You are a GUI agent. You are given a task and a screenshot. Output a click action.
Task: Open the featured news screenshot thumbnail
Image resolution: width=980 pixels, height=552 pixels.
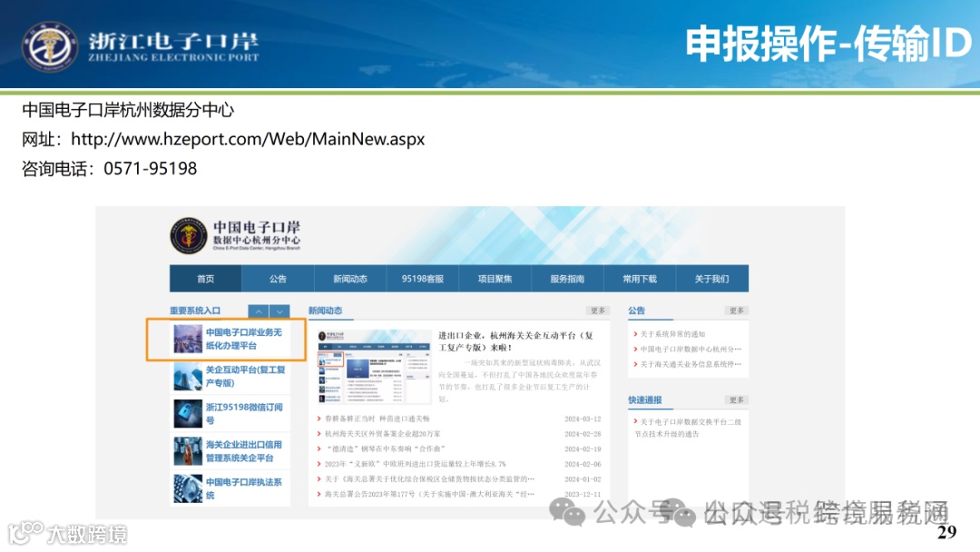(375, 367)
